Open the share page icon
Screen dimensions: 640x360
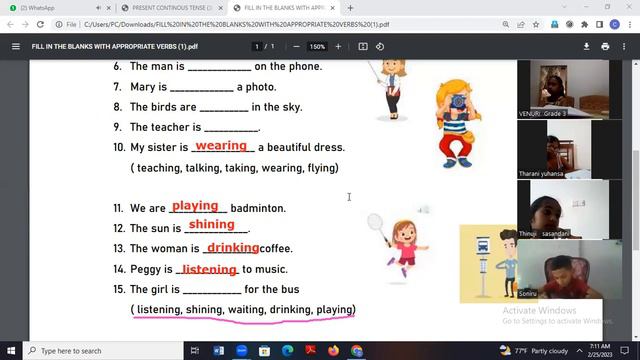click(x=521, y=24)
